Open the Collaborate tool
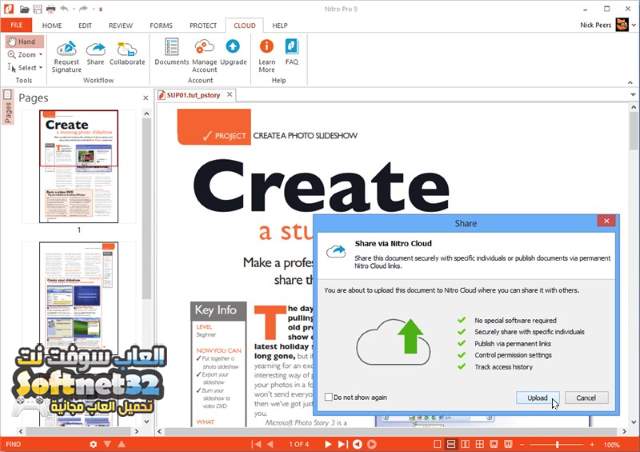Viewport: 640px width, 452px height. click(x=127, y=53)
